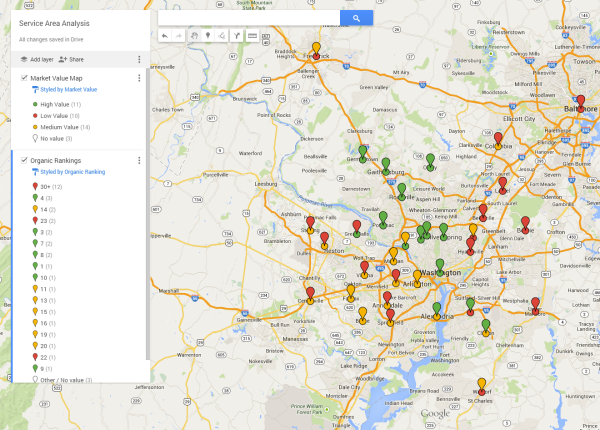Viewport: 600px width, 430px height.
Task: Select the green pin marker at Germantown
Action: point(363,151)
